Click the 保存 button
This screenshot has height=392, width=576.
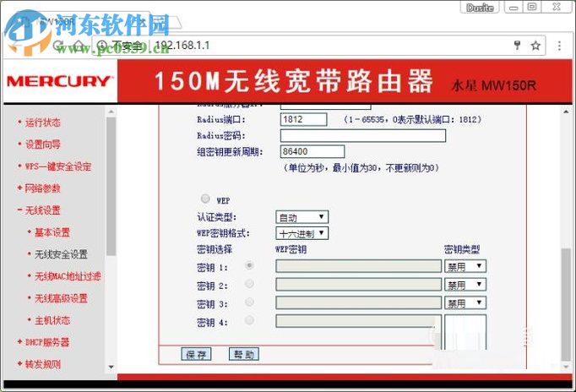coord(196,355)
